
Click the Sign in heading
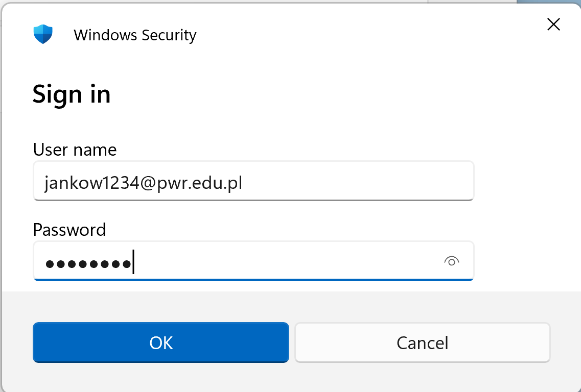[72, 94]
